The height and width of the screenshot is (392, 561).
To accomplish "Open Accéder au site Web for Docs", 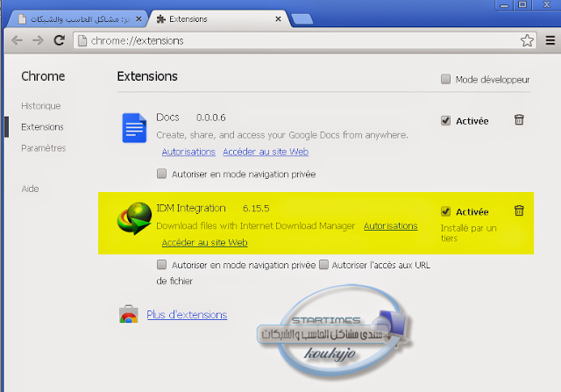I will click(266, 152).
